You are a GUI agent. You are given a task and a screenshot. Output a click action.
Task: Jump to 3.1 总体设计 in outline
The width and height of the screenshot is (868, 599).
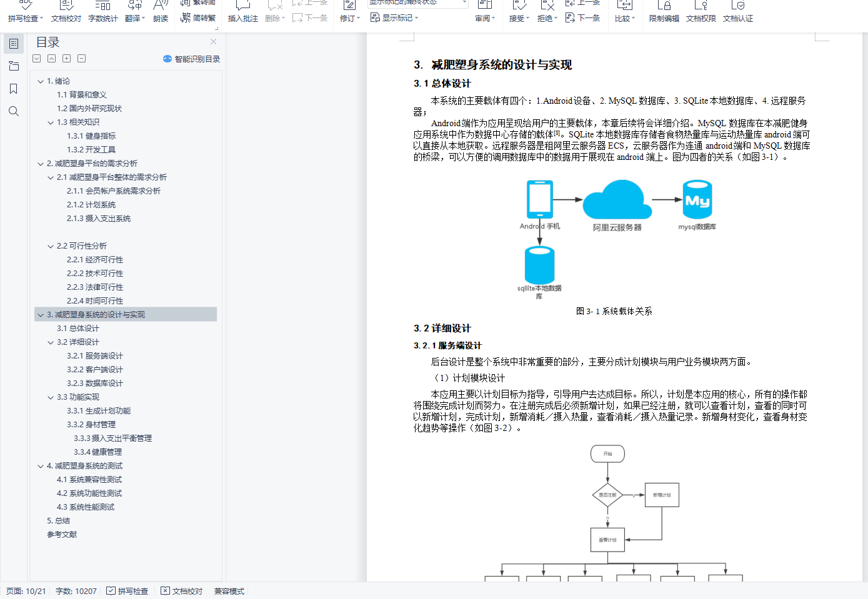click(78, 329)
